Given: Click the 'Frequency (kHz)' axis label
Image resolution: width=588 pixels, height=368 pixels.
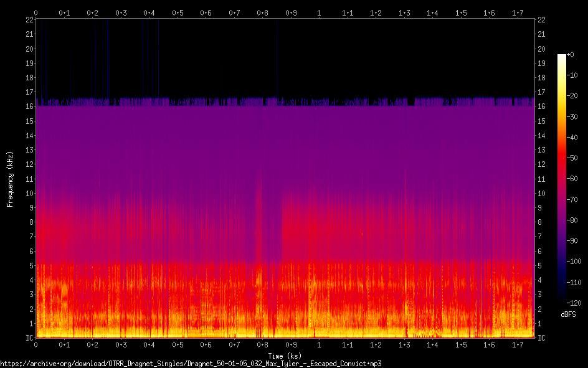Looking at the screenshot, I should pyautogui.click(x=10, y=179).
